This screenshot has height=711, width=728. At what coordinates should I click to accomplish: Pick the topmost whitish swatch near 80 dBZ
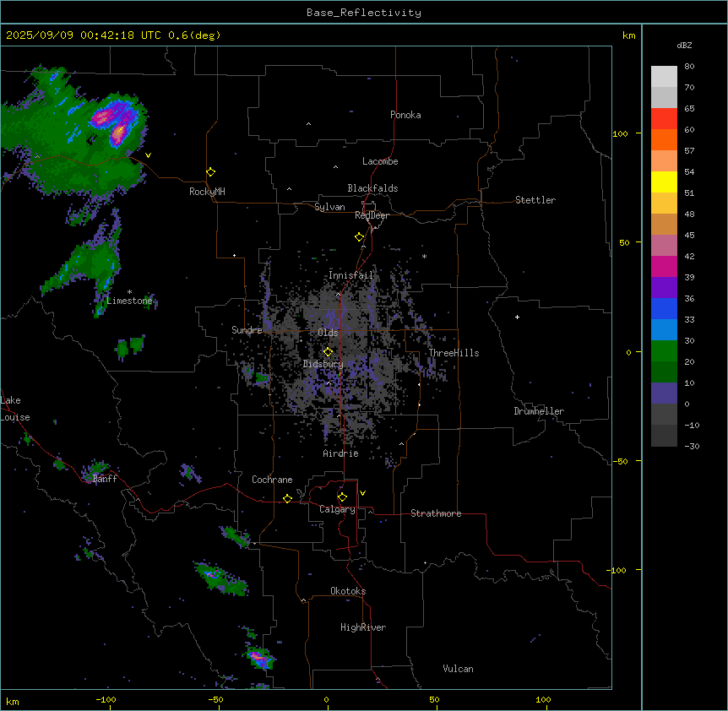coord(664,77)
